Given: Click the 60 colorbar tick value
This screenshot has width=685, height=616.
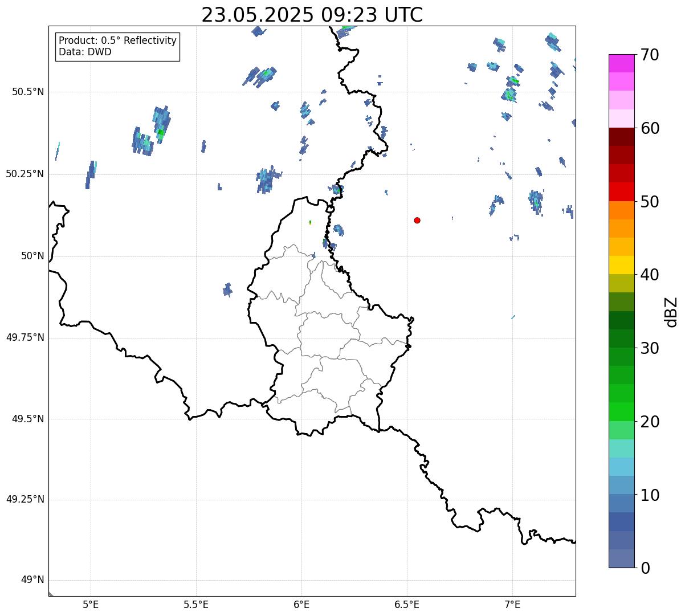Looking at the screenshot, I should tap(650, 128).
